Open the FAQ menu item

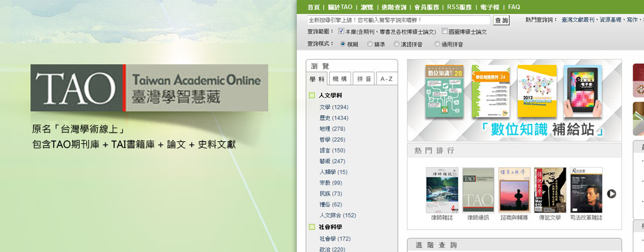click(514, 7)
